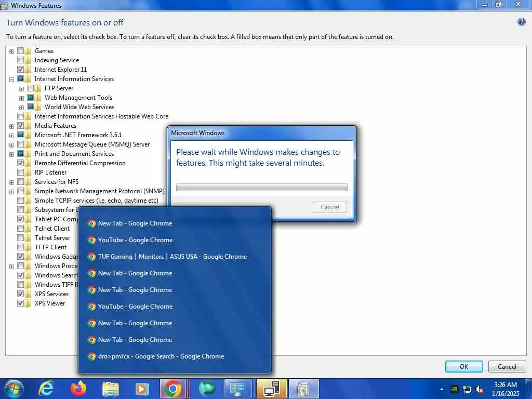Click the Media Features folder icon
This screenshot has width=532, height=399.
[29, 126]
